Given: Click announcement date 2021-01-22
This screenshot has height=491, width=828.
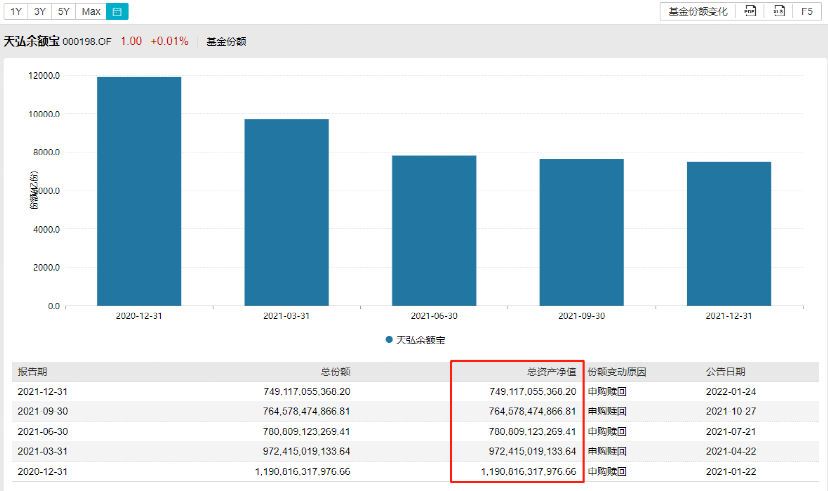Looking at the screenshot, I should point(731,471).
